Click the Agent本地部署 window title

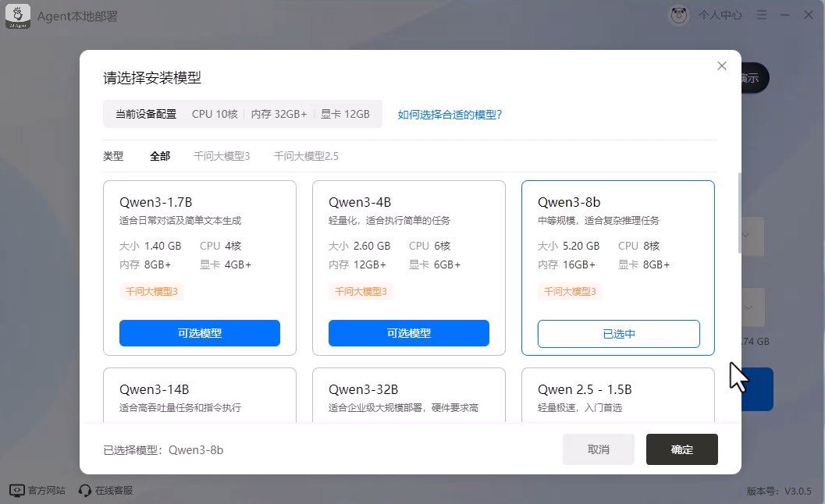tap(77, 16)
